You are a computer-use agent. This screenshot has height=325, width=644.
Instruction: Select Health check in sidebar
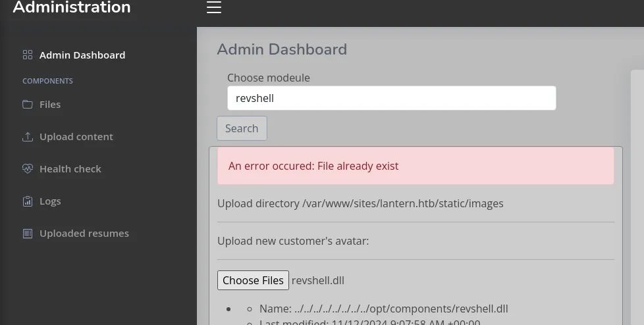click(70, 168)
